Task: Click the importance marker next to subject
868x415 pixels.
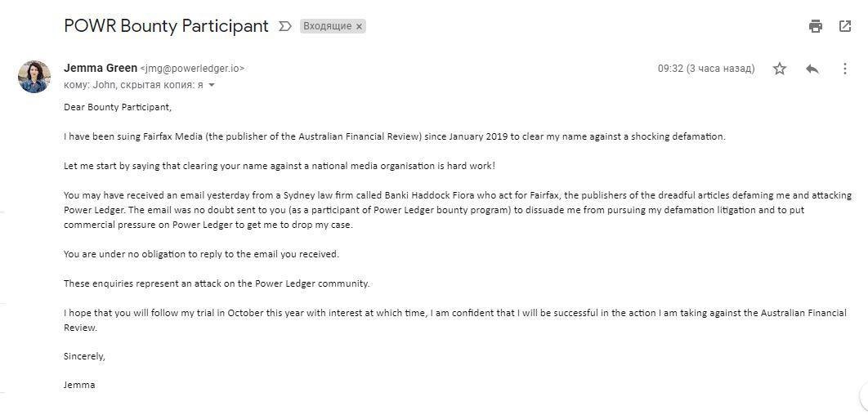Action: pos(284,26)
